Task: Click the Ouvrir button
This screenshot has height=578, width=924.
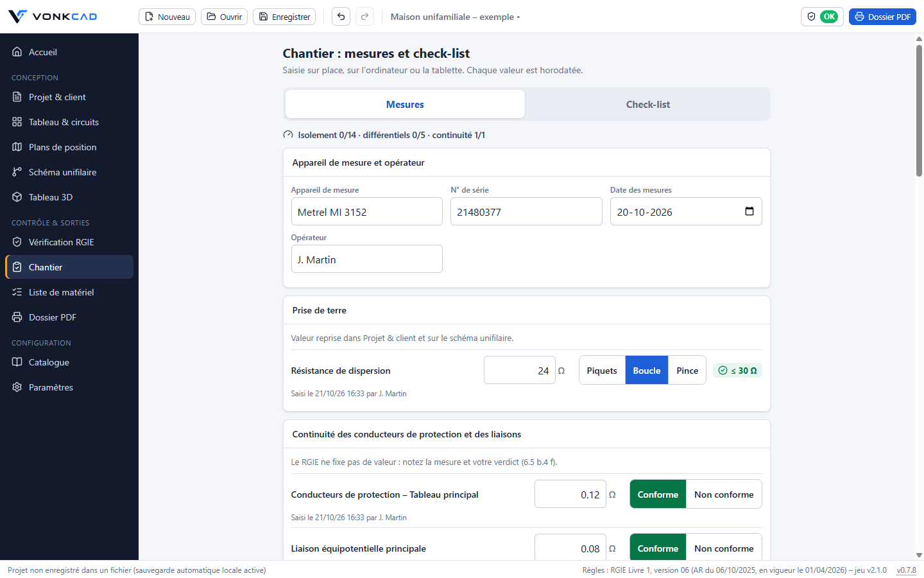Action: coord(224,17)
